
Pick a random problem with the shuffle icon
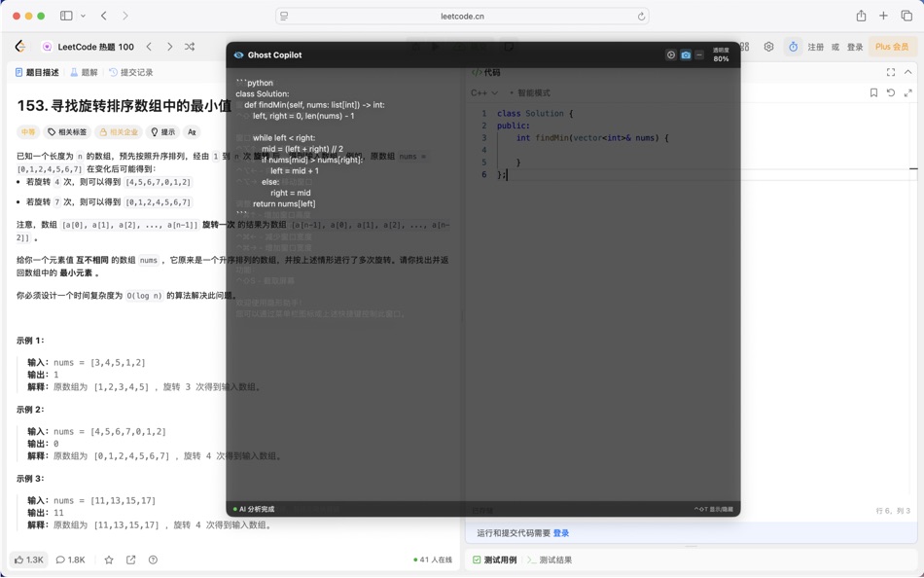(190, 46)
